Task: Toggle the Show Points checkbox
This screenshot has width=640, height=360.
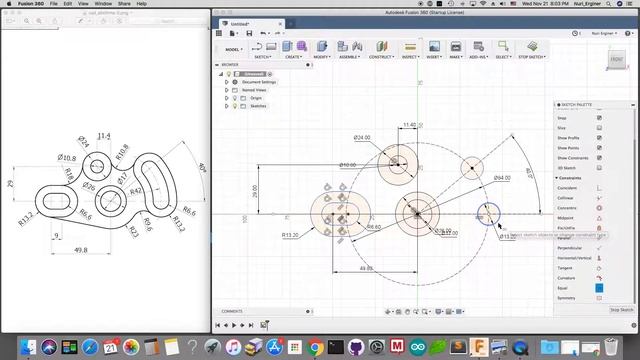Action: click(599, 148)
